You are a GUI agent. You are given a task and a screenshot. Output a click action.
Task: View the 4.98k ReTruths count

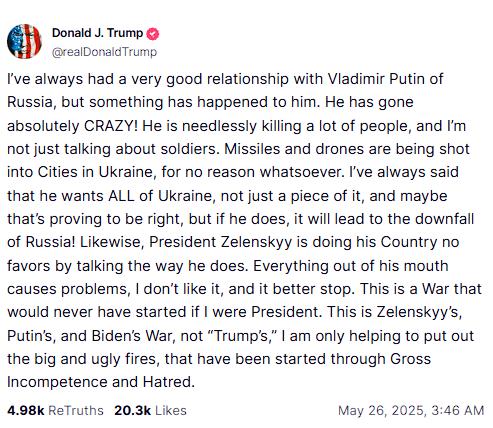(x=25, y=411)
